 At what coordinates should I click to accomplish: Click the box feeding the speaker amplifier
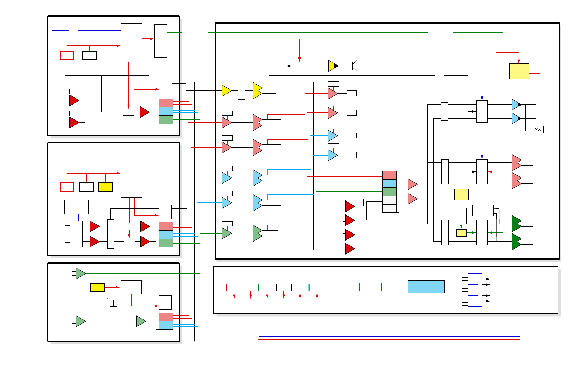pyautogui.click(x=299, y=66)
